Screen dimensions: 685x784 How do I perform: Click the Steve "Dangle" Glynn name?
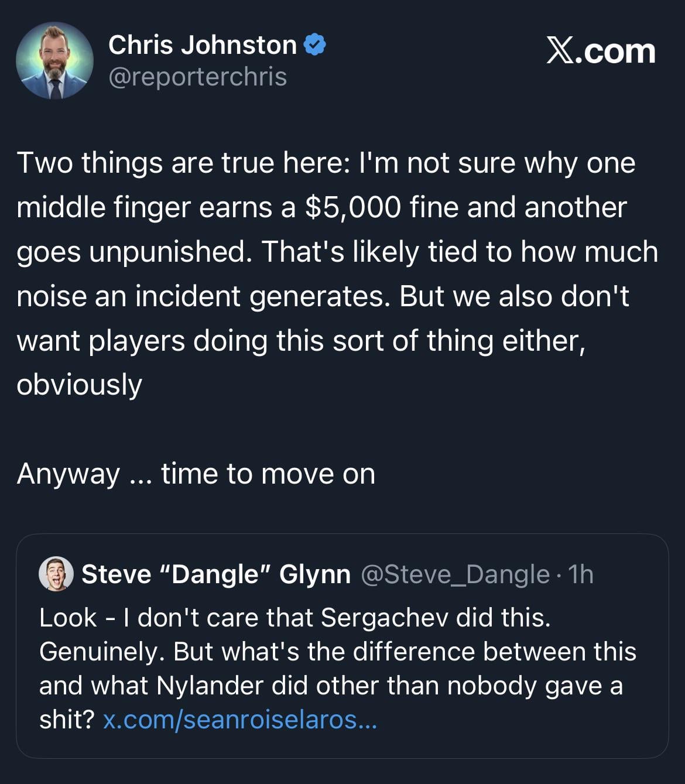tap(215, 574)
